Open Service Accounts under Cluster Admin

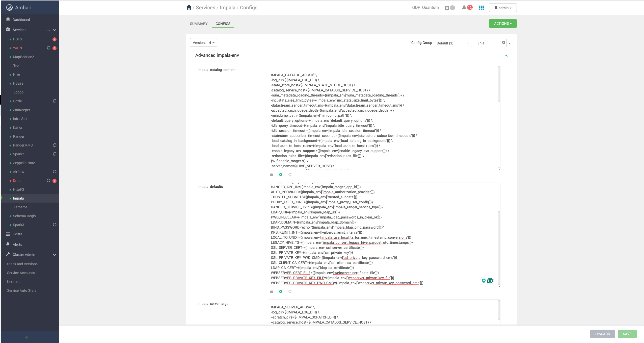(x=21, y=273)
